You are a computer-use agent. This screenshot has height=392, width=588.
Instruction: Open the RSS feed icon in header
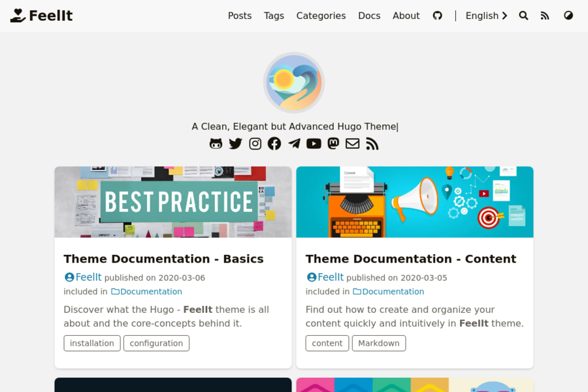545,16
